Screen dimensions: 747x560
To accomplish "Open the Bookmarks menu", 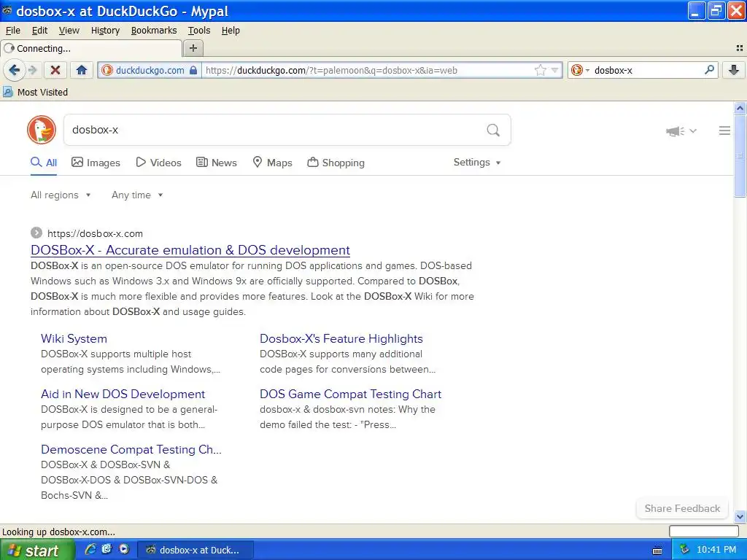I will coord(154,31).
